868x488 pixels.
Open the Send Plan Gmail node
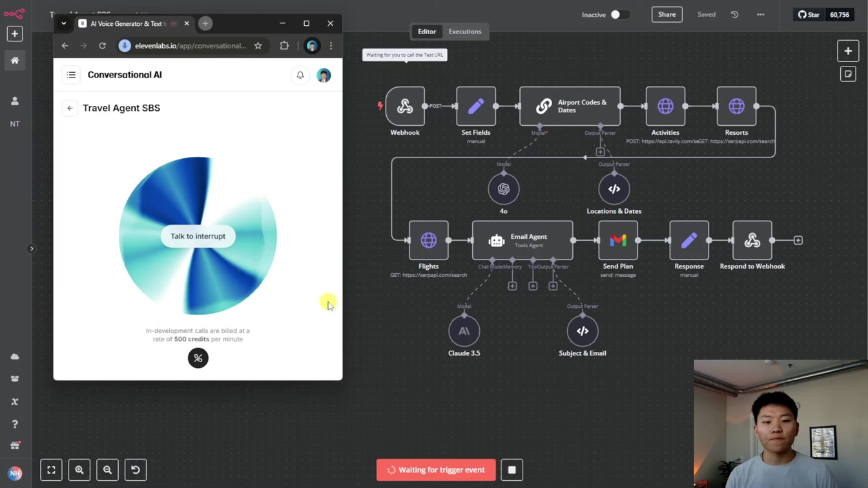[x=618, y=240]
